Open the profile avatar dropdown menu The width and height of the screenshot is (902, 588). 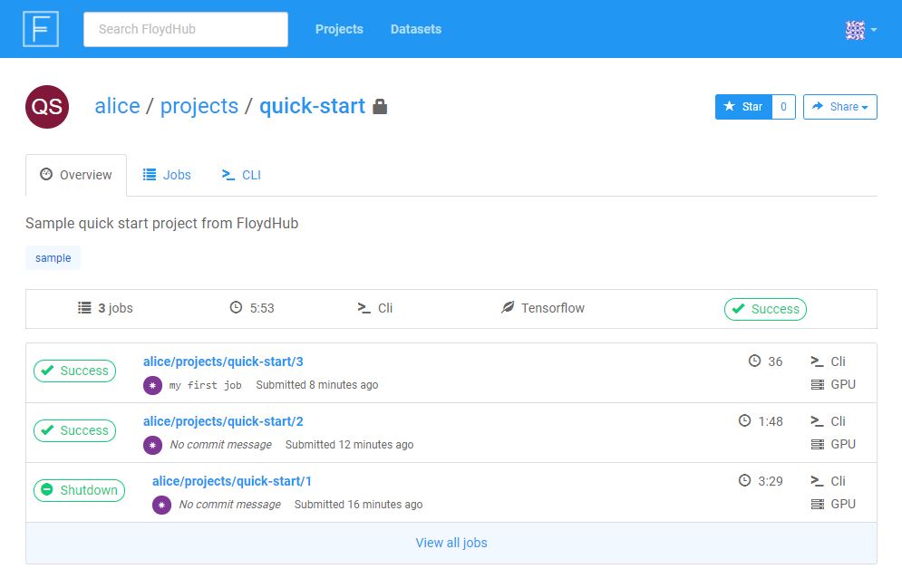pos(859,29)
